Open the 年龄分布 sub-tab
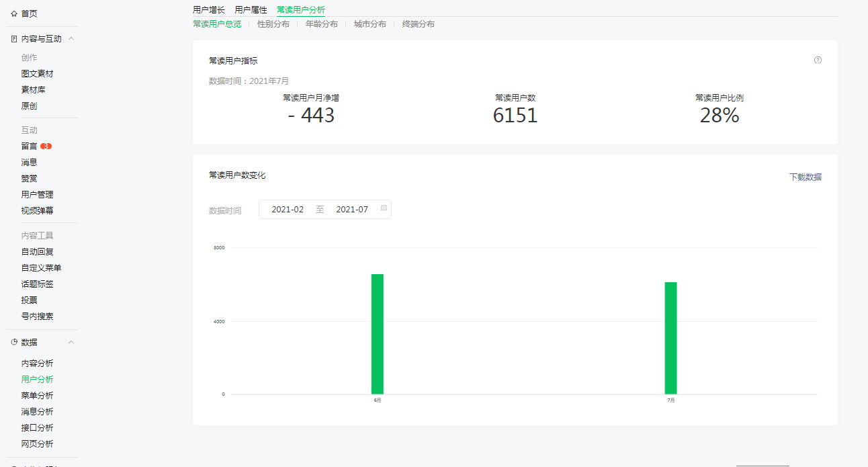The height and width of the screenshot is (467, 868). (322, 24)
